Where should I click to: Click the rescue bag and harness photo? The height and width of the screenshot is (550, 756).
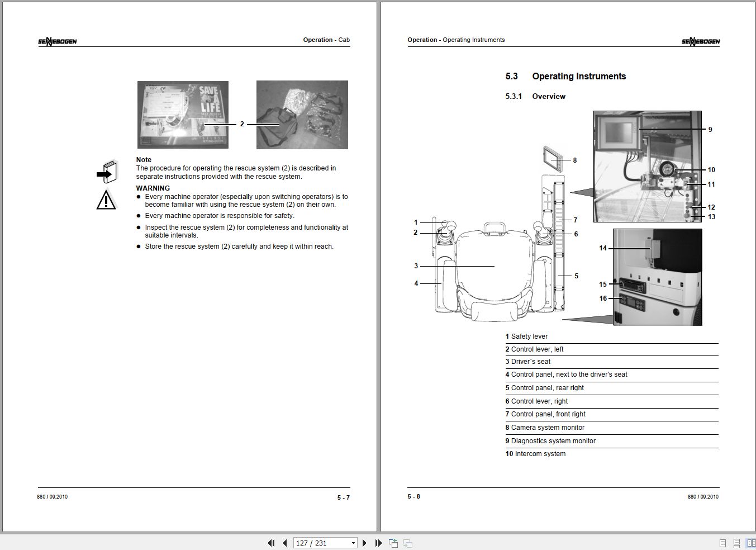click(x=302, y=115)
